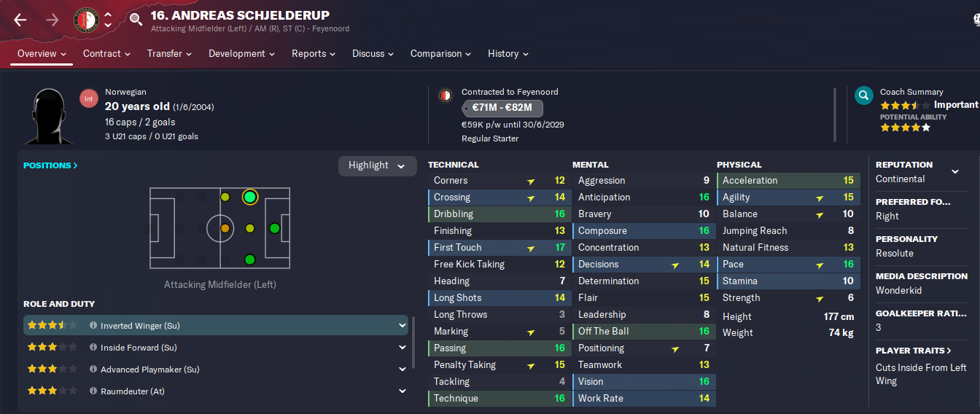Select the right attacking midfielder position dot
The image size is (980, 414).
coord(249,259)
